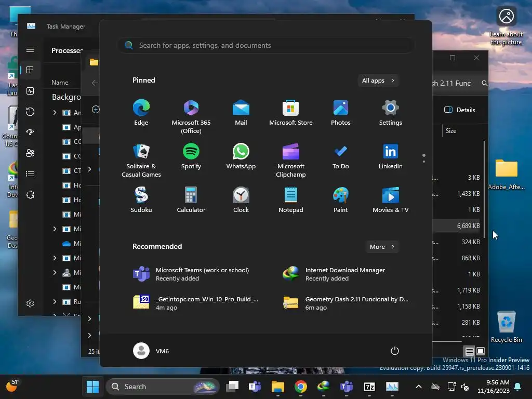Switch to Performance tab in Task Manager
Screen dimensions: 532x399
[30, 91]
